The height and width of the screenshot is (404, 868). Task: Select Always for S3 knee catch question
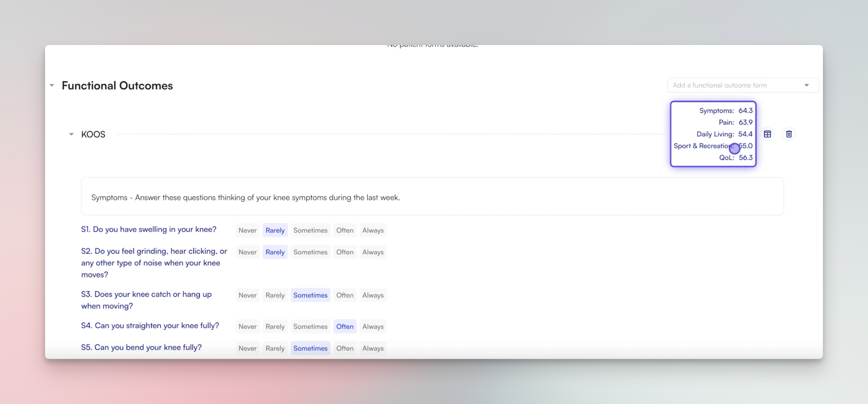pyautogui.click(x=373, y=295)
